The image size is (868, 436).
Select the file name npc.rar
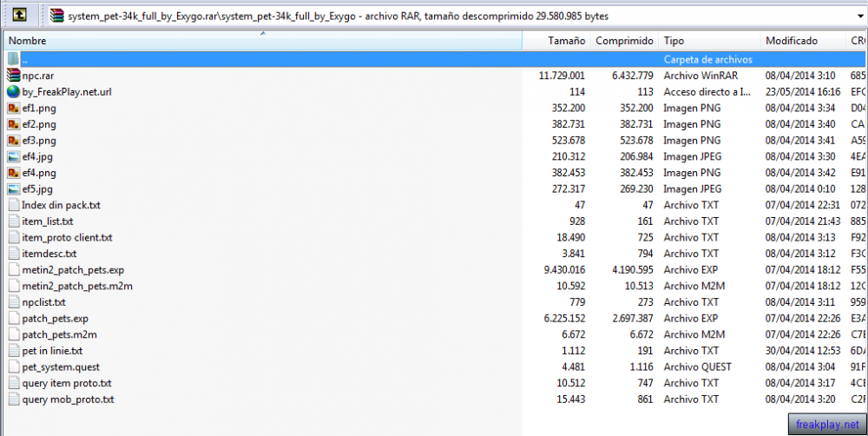point(38,76)
